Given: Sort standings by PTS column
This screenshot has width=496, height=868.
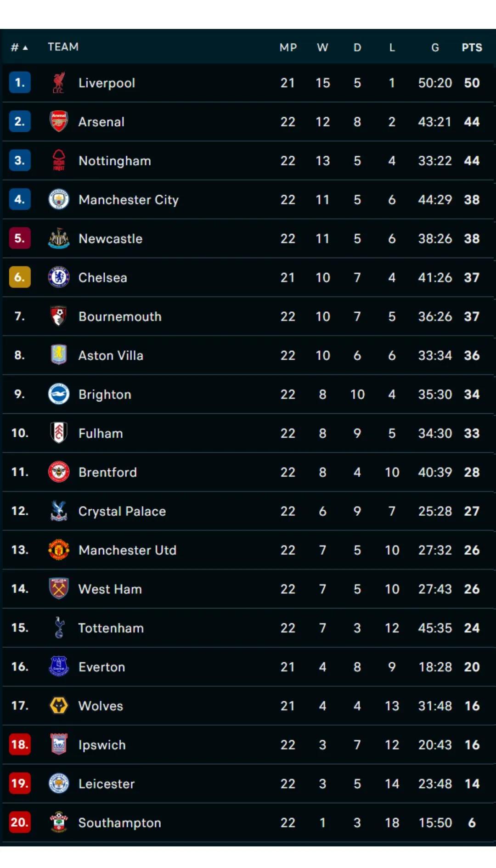Looking at the screenshot, I should pos(472,47).
